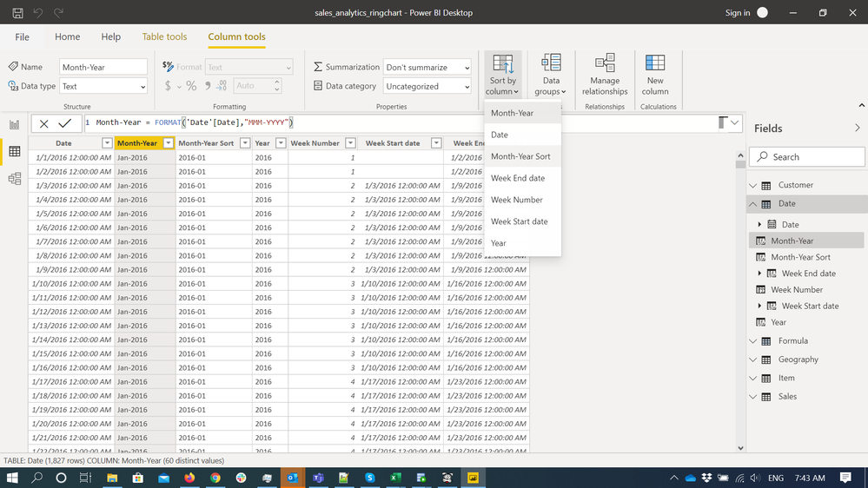This screenshot has width=868, height=488.
Task: Open filter dropdown on Year column header
Action: [x=281, y=143]
